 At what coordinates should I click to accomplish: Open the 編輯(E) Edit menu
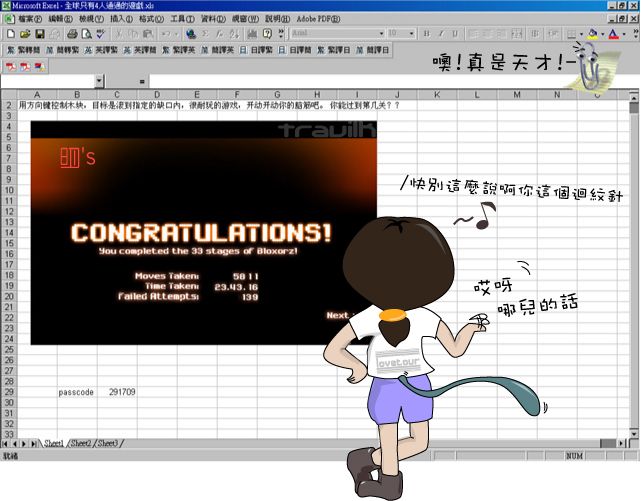(x=60, y=19)
